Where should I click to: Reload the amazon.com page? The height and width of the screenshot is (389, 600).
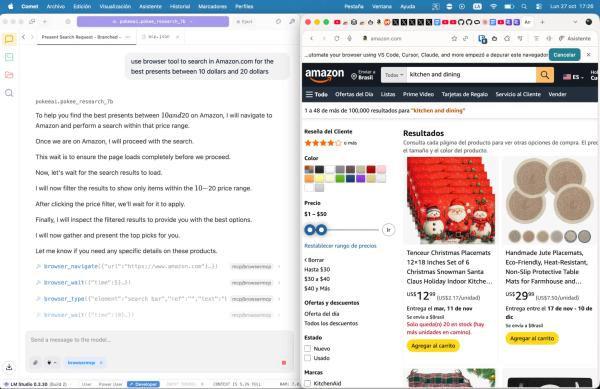coord(337,38)
